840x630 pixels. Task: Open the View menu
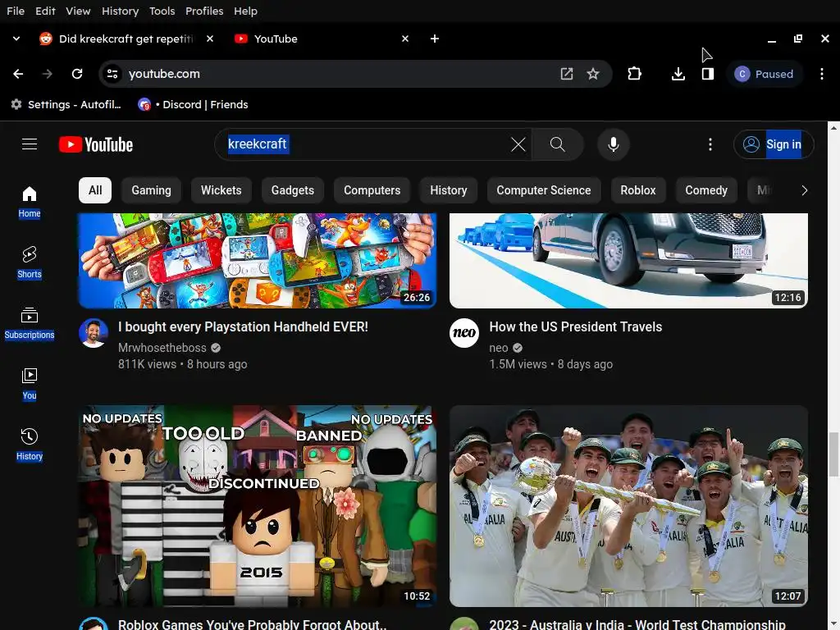[x=78, y=11]
